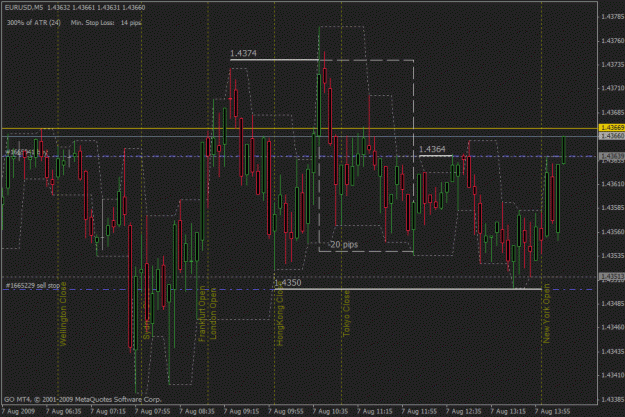Click the Frankfurt Open session label
625x417 pixels.
pyautogui.click(x=202, y=313)
